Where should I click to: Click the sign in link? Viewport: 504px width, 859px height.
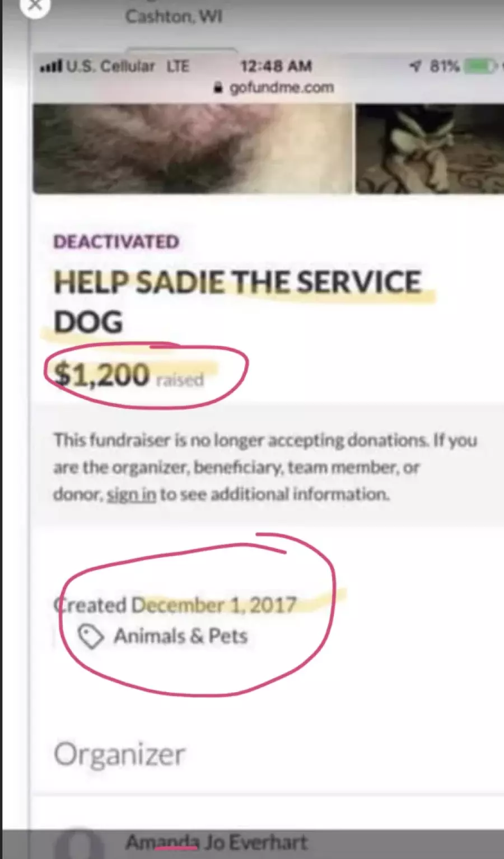(x=131, y=494)
